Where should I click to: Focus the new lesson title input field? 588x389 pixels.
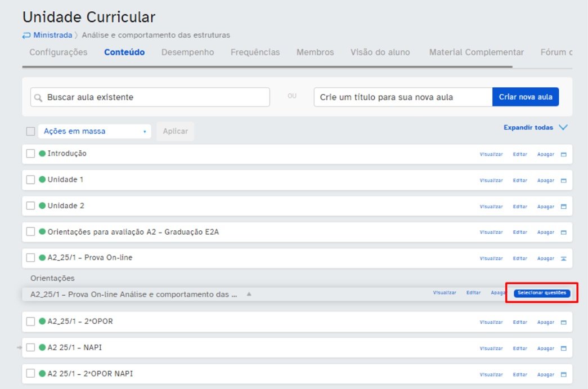coord(403,97)
